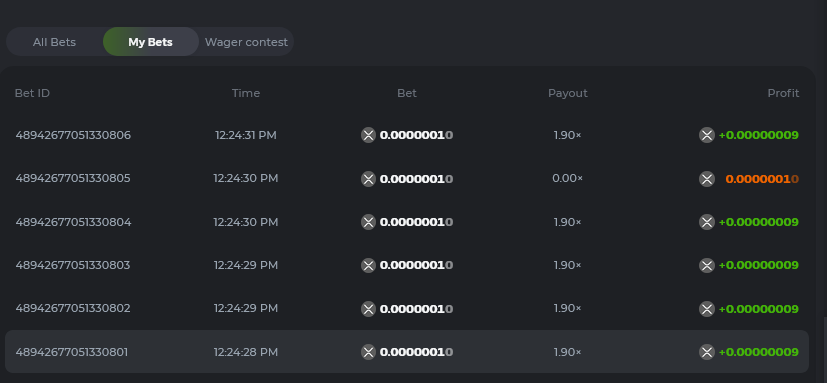827x383 pixels.
Task: Click the Time column header
Action: (x=246, y=93)
